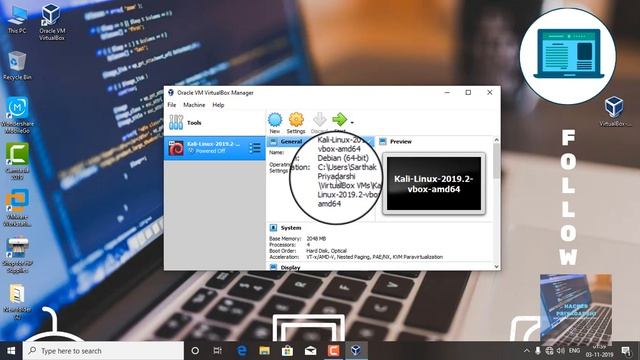
Task: Open Task View on the taskbar
Action: tap(218, 351)
